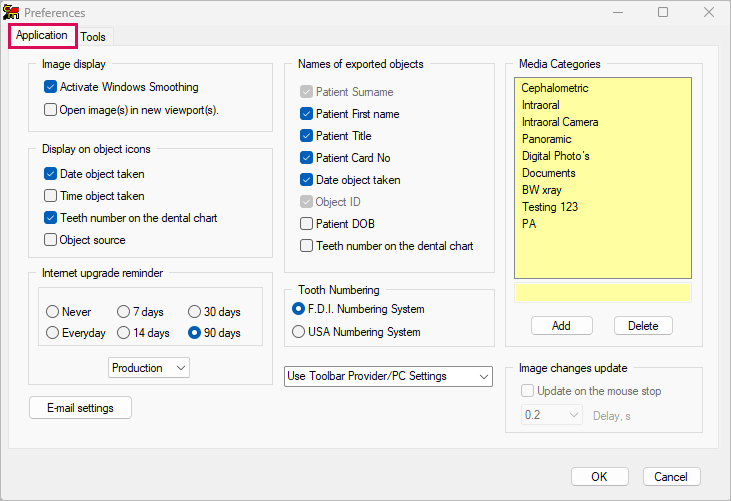
Task: Switch to the Tools tab
Action: point(93,37)
